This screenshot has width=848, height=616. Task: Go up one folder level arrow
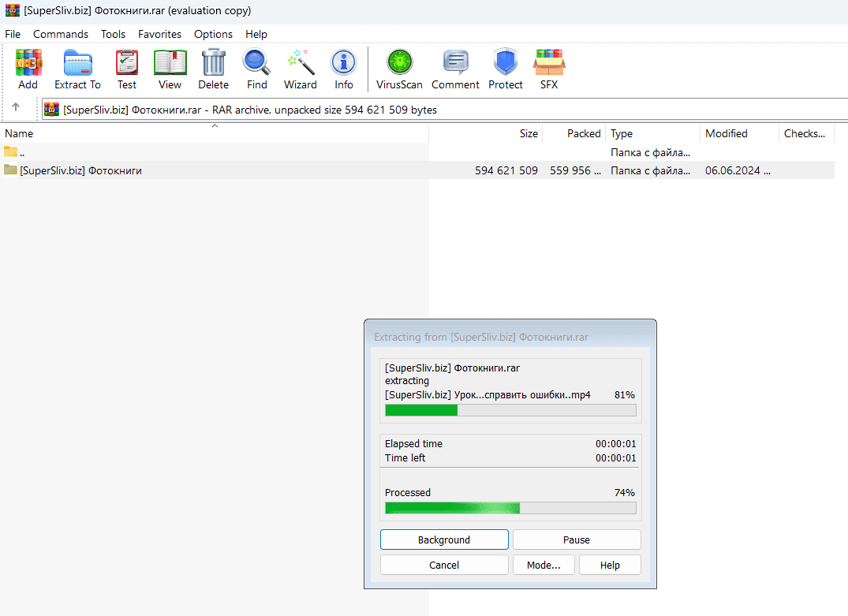pos(16,109)
